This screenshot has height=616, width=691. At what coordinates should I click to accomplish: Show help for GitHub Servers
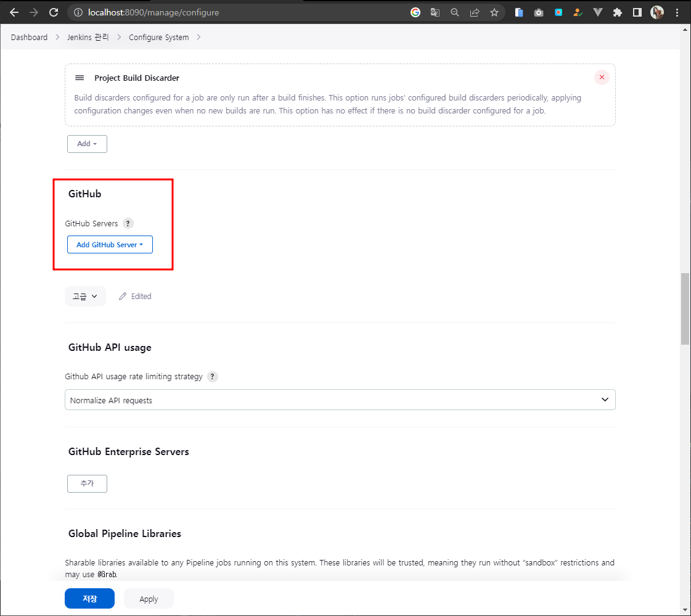[128, 223]
